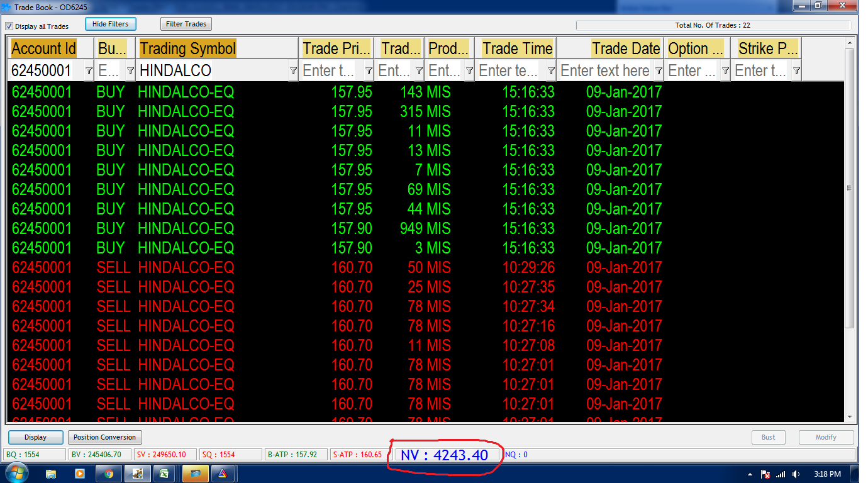Open Product column filter funnel icon
This screenshot has width=868, height=483.
pos(469,70)
